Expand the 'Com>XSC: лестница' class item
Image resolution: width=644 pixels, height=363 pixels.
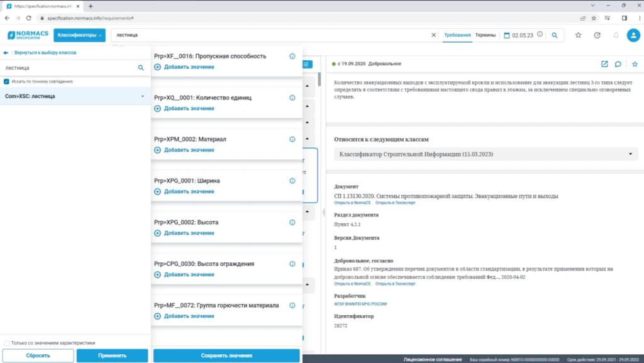143,96
